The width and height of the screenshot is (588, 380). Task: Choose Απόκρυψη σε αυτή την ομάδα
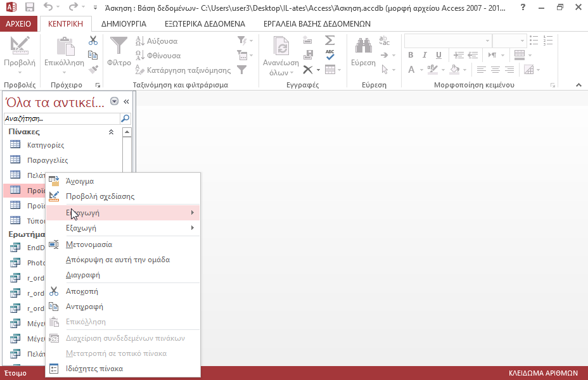[123, 260]
